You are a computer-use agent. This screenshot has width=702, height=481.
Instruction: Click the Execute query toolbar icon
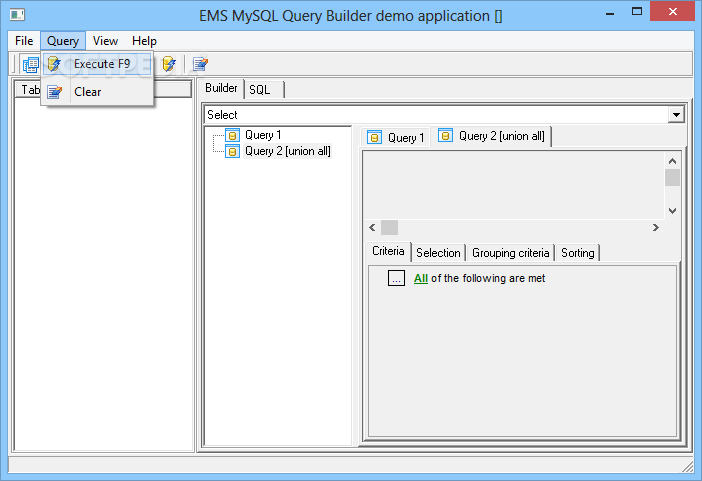(x=169, y=64)
